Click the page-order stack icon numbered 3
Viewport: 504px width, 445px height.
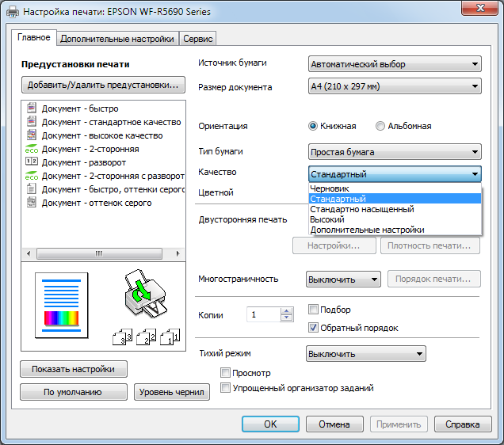(123, 337)
